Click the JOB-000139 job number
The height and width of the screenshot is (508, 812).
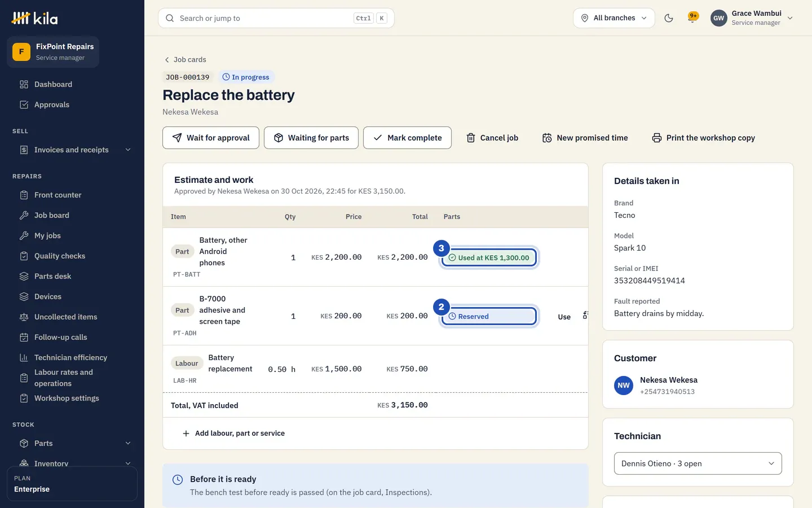pyautogui.click(x=188, y=77)
